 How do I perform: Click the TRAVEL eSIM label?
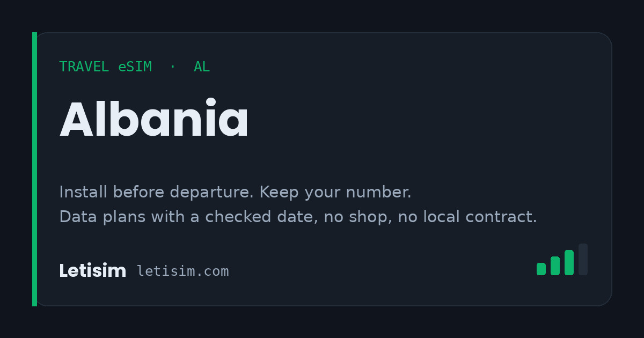[x=105, y=67]
